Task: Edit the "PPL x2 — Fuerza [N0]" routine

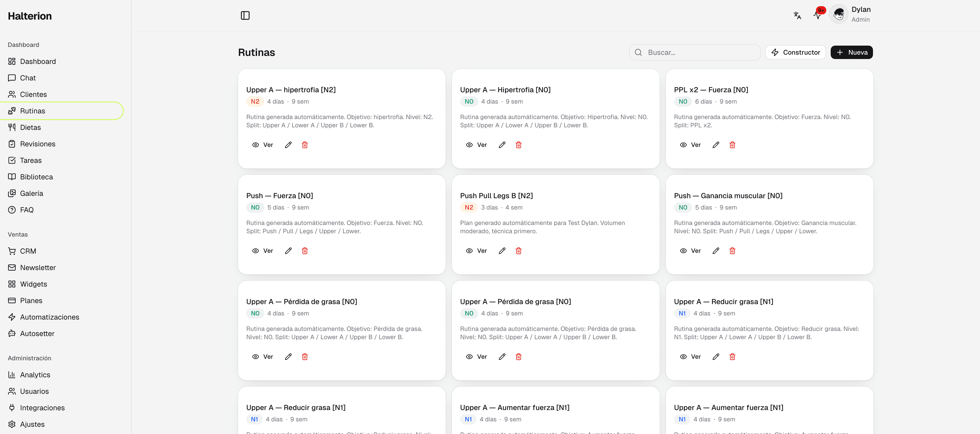Action: (716, 145)
